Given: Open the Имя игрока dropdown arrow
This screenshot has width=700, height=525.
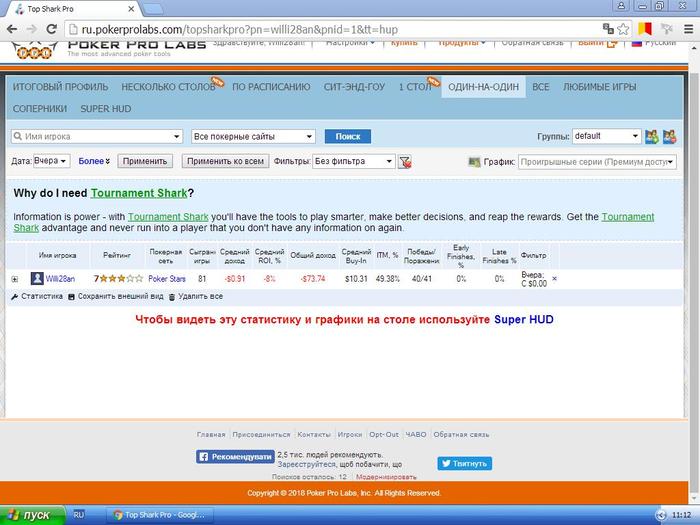Looking at the screenshot, I should pos(177,137).
